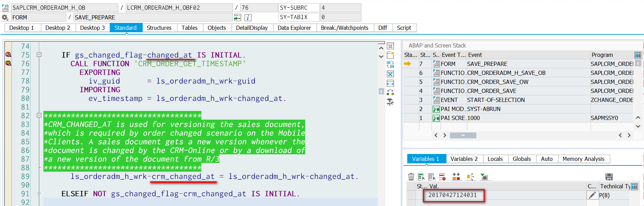644x206 pixels.
Task: Click the gear icon beside the FORM field
Action: click(x=5, y=17)
